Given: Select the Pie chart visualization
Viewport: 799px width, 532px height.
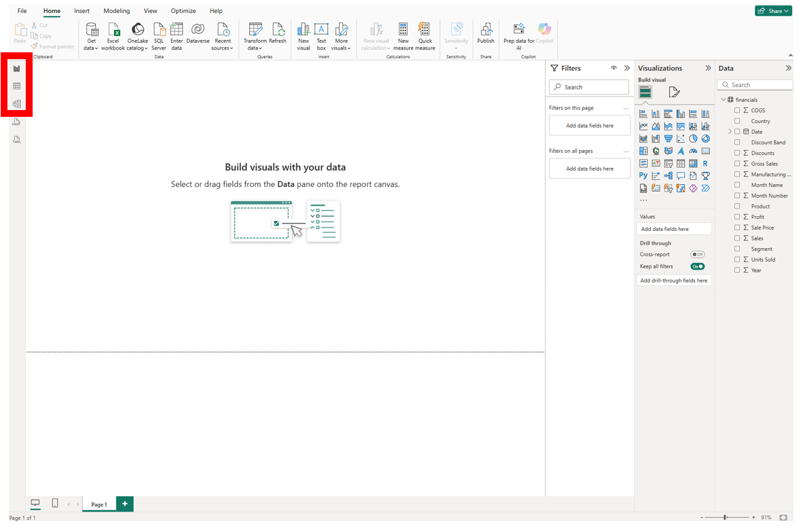Looking at the screenshot, I should coord(693,139).
